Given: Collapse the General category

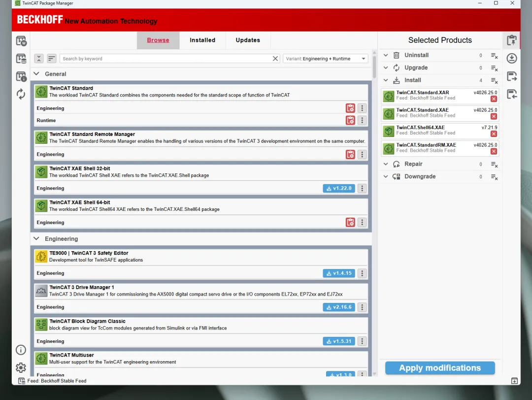Looking at the screenshot, I should point(36,73).
